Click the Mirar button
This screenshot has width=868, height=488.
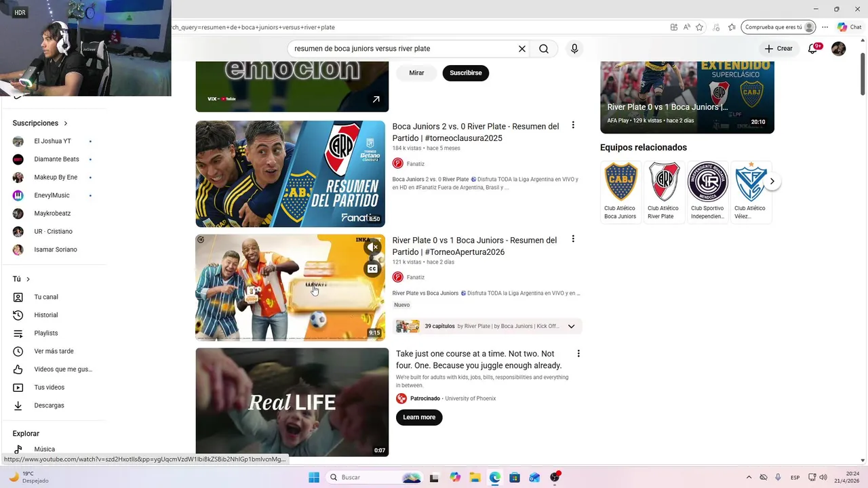tap(416, 73)
